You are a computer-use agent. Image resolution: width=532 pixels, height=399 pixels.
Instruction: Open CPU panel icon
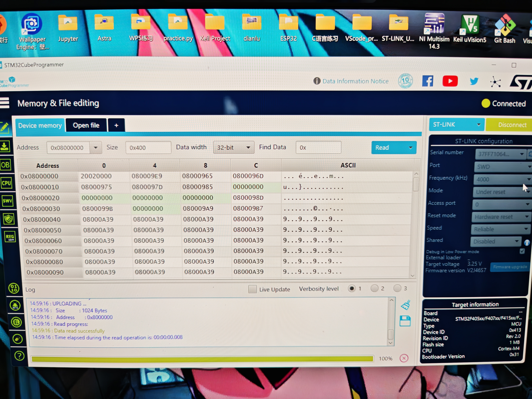6,183
